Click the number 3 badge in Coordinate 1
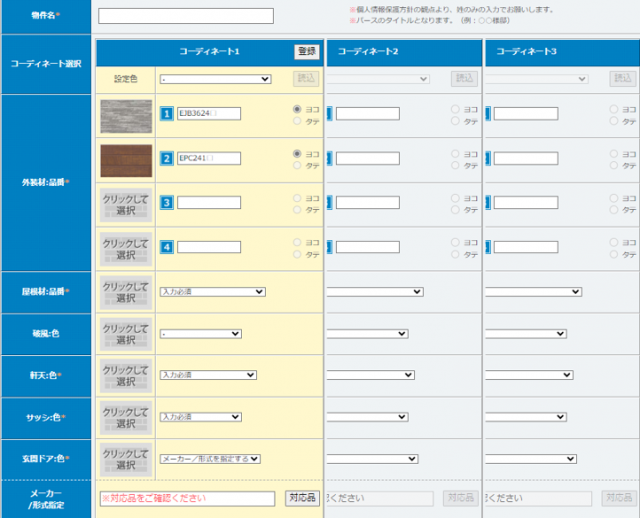The height and width of the screenshot is (518, 640). point(167,202)
